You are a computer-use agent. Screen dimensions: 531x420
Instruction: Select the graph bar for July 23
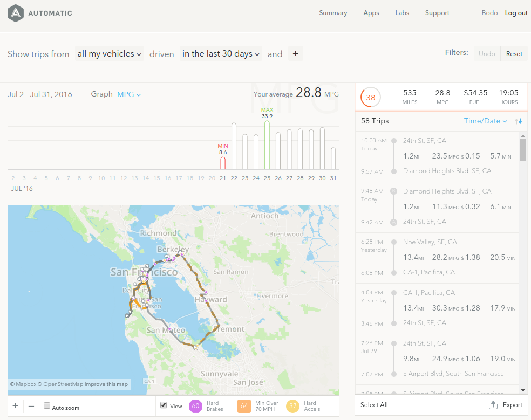245,152
